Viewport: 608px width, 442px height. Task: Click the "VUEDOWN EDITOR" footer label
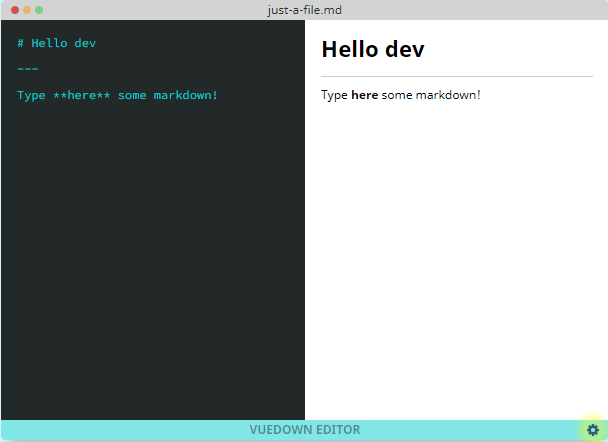[305, 430]
